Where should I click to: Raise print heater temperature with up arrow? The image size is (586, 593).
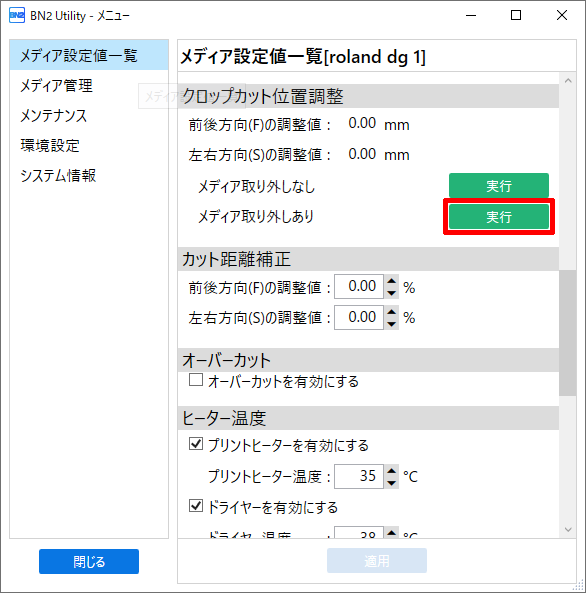pos(392,471)
